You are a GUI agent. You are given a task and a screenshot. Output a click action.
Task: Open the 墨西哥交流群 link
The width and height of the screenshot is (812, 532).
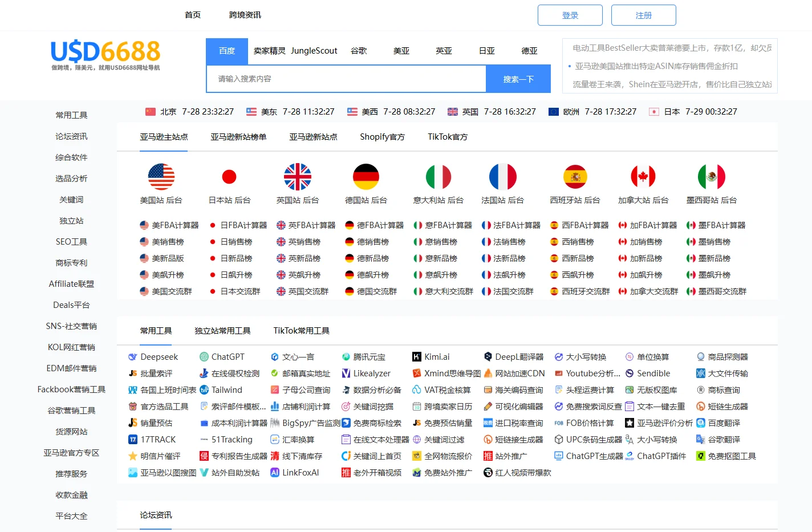(x=722, y=291)
